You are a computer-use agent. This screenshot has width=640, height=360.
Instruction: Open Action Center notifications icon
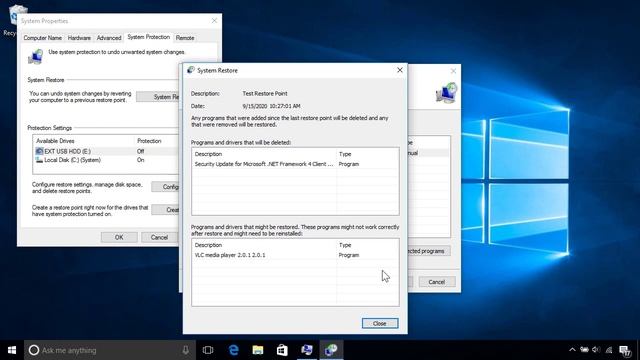(x=625, y=350)
